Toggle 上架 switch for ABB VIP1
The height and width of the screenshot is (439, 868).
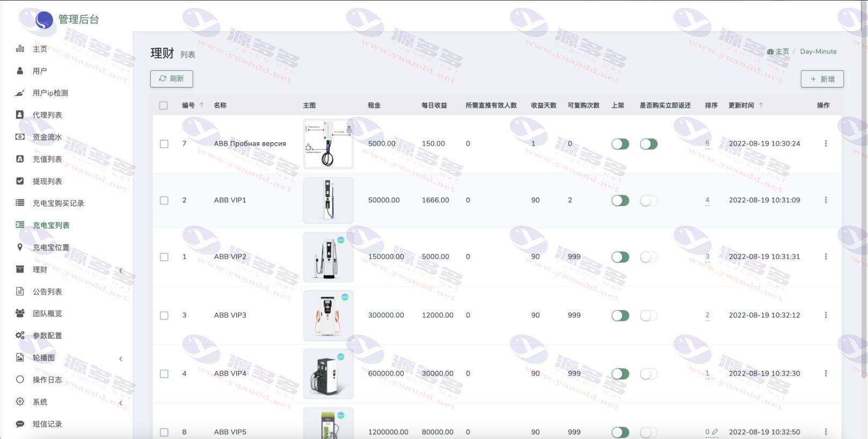coord(620,200)
